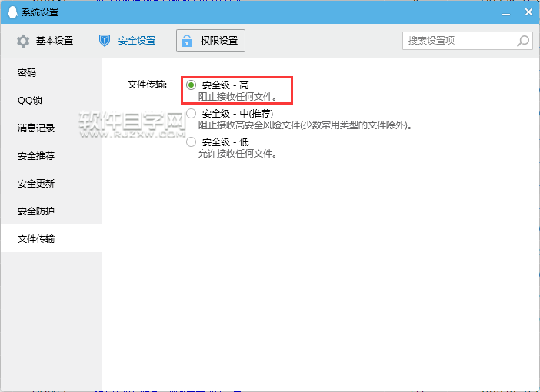The image size is (540, 392).
Task: Click the text 阻止接收高安全风险文件 description
Action: pyautogui.click(x=305, y=125)
